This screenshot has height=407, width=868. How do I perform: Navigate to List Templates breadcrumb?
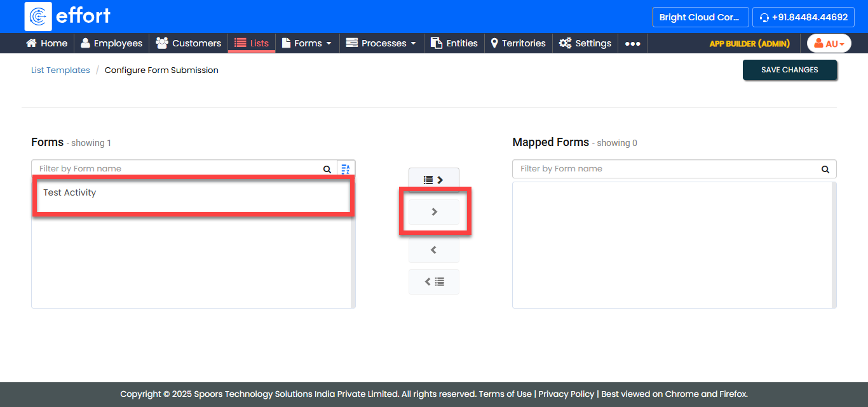coord(60,70)
